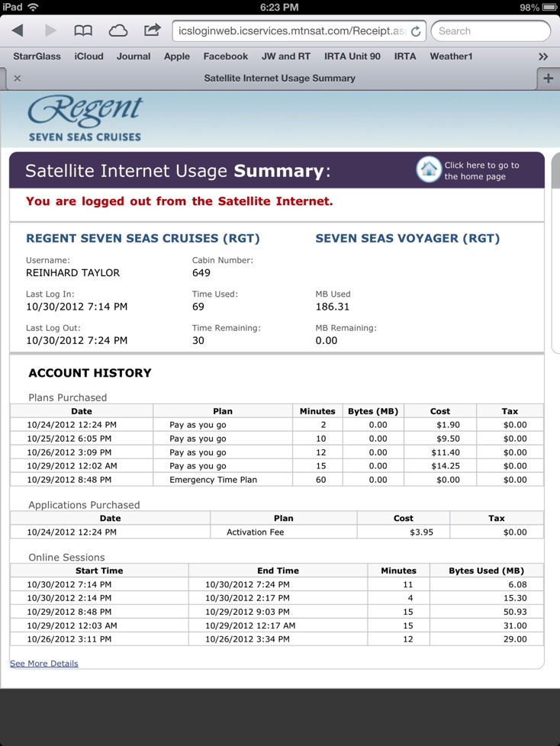560x746 pixels.
Task: Click the Emergency Time Plan row entry
Action: pos(213,480)
